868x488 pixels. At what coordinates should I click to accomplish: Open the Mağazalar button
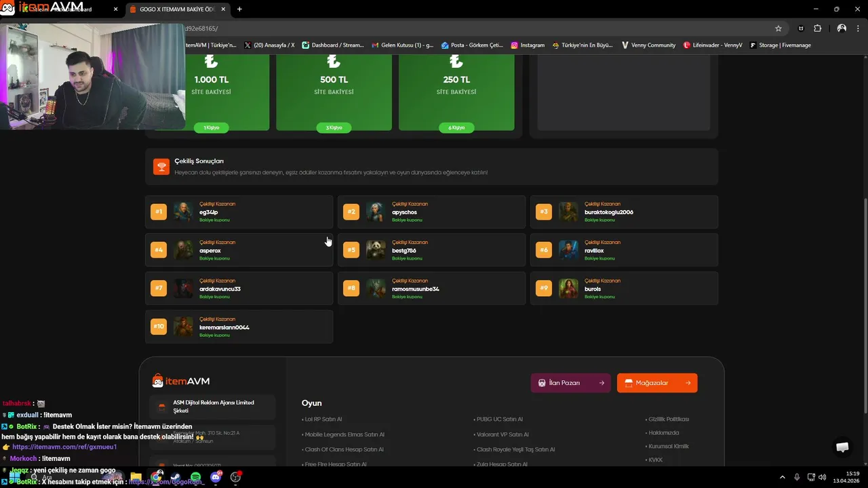[657, 383]
